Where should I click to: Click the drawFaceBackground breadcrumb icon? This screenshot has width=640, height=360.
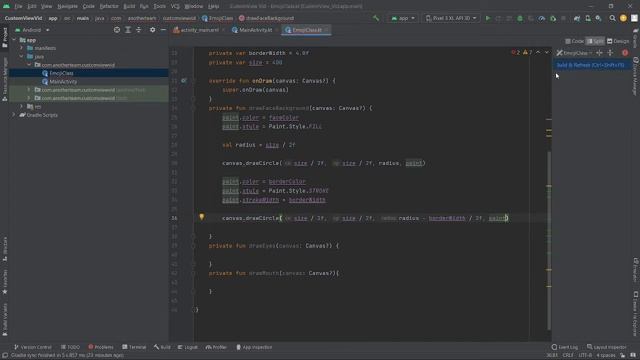242,18
